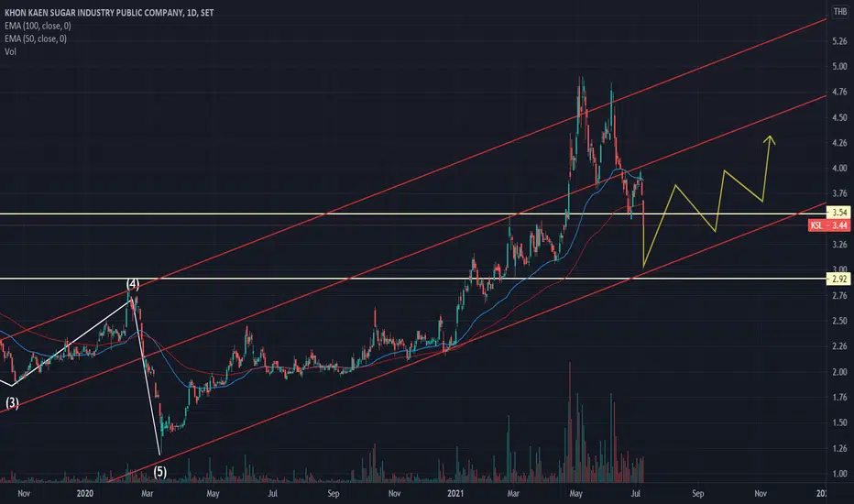Click the THB currency label
This screenshot has height=504, width=854.
pyautogui.click(x=840, y=11)
